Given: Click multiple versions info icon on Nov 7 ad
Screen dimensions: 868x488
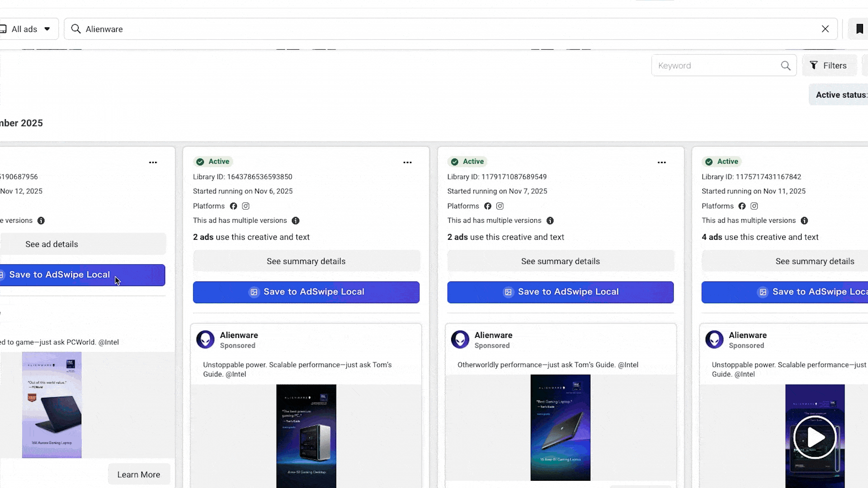Looking at the screenshot, I should coord(550,221).
